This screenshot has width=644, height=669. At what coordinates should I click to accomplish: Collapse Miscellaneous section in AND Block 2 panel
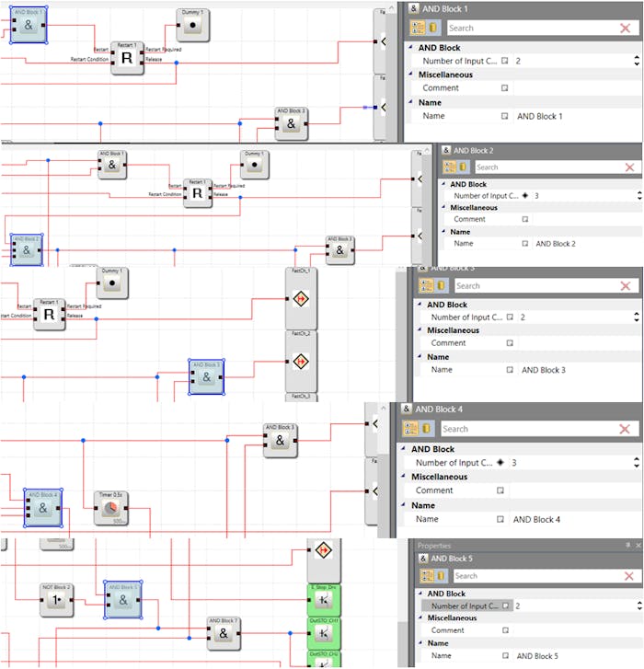tap(443, 207)
